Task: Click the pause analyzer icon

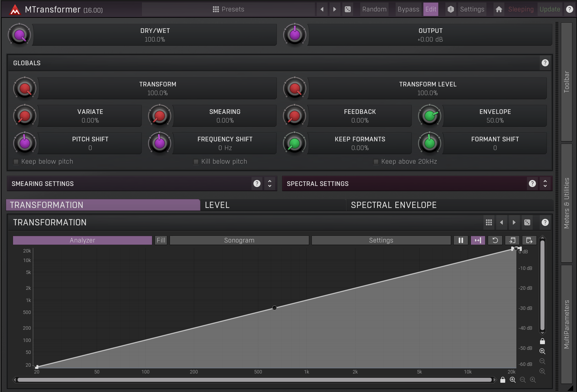Action: point(461,240)
